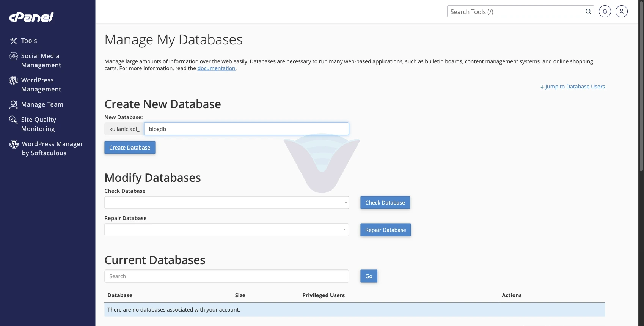644x326 pixels.
Task: Expand the Check Database dropdown
Action: click(227, 203)
